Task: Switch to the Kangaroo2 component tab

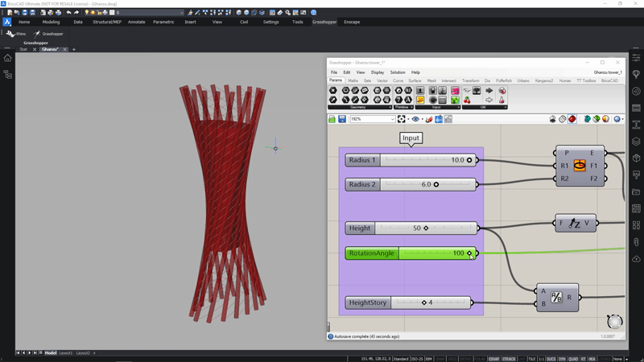Action: pyautogui.click(x=544, y=80)
